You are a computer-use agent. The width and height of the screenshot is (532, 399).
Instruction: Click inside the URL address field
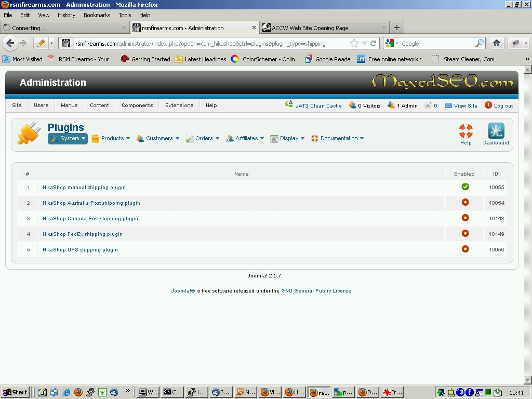(x=210, y=44)
